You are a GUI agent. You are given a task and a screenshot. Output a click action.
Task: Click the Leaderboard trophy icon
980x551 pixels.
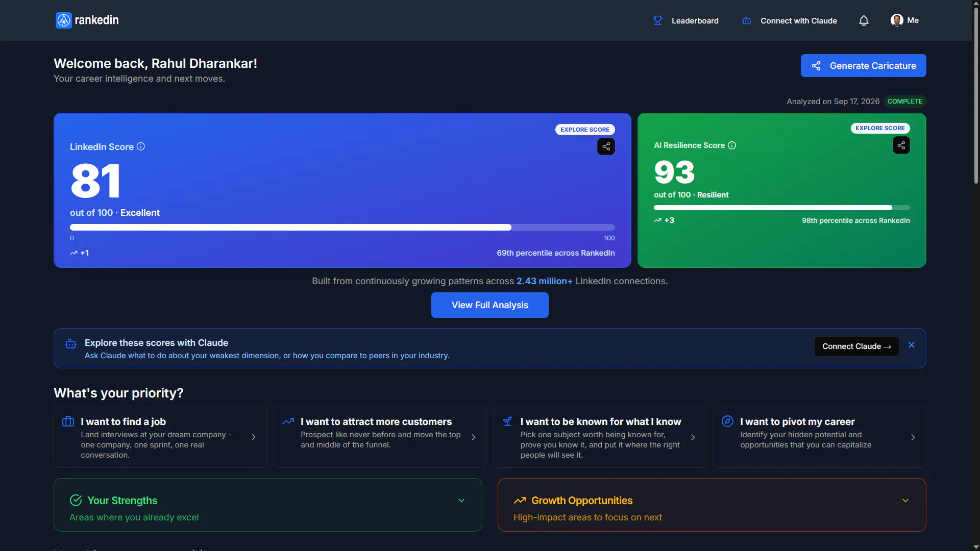tap(658, 20)
